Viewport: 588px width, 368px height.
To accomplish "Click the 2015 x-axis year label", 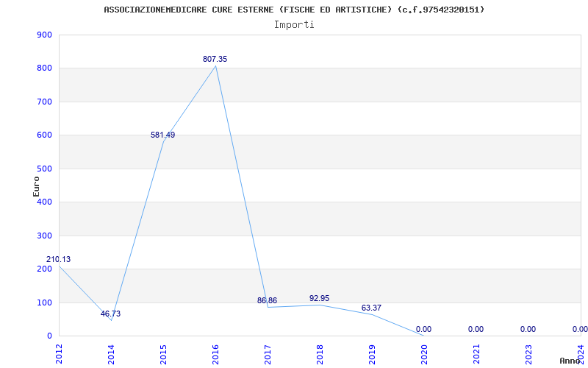I will coord(163,353).
